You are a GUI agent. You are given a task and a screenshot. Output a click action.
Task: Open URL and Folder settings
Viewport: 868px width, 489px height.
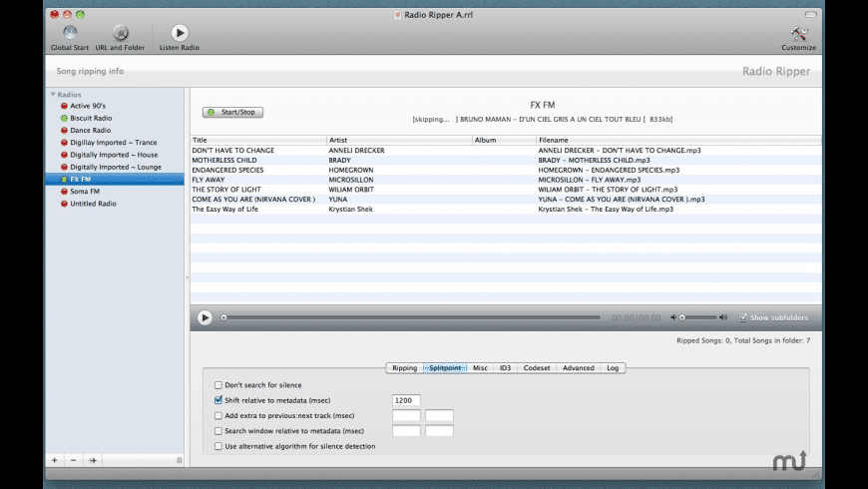121,33
